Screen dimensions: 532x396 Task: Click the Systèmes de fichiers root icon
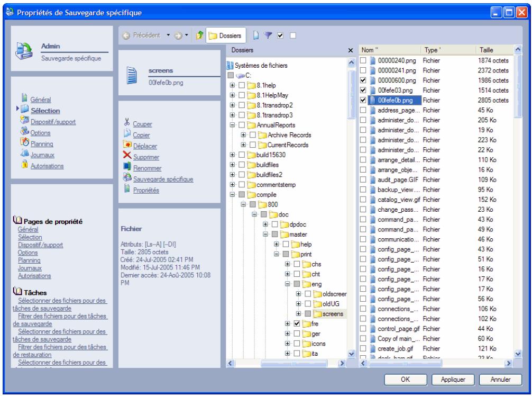pos(230,65)
